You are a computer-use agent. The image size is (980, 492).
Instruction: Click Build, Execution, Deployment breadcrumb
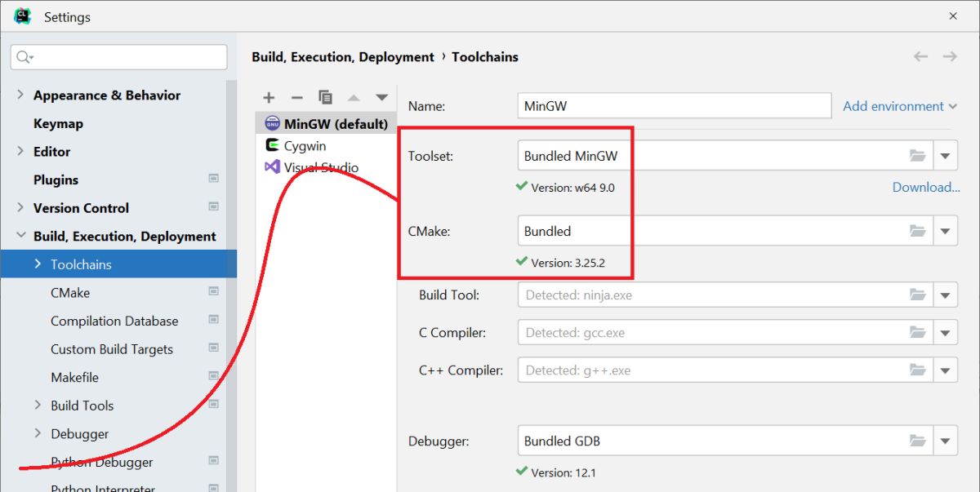click(343, 57)
